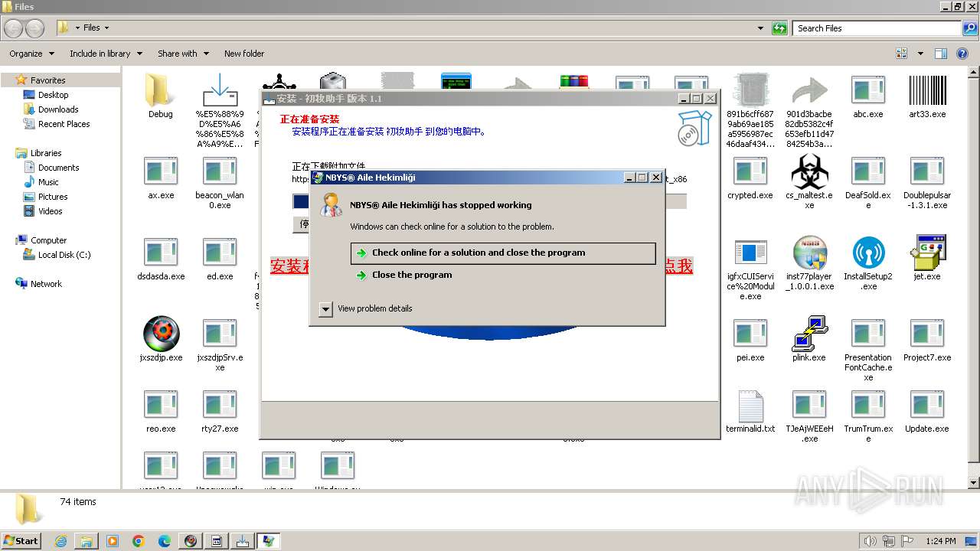This screenshot has width=980, height=551.
Task: Click New folder in toolbar
Action: [244, 54]
